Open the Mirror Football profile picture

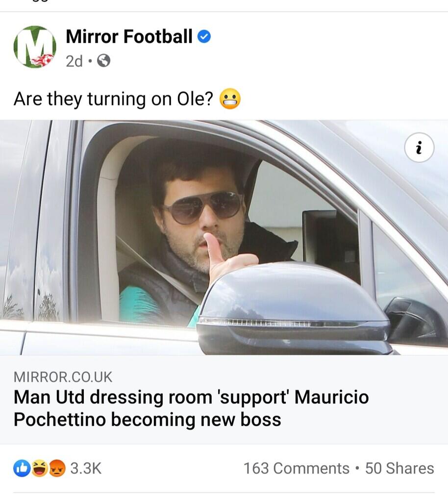(x=34, y=47)
